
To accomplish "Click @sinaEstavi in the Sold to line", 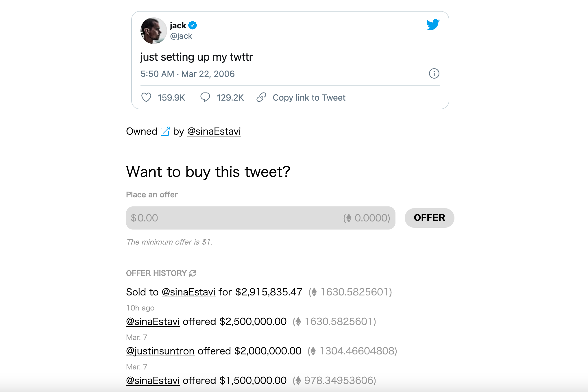I will pos(188,292).
